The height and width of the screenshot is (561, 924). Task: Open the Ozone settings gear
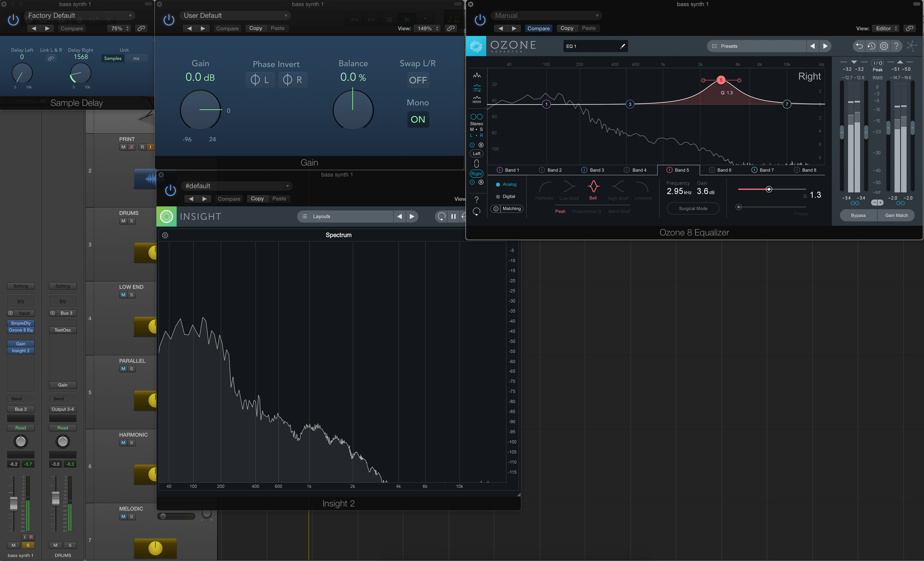point(884,46)
